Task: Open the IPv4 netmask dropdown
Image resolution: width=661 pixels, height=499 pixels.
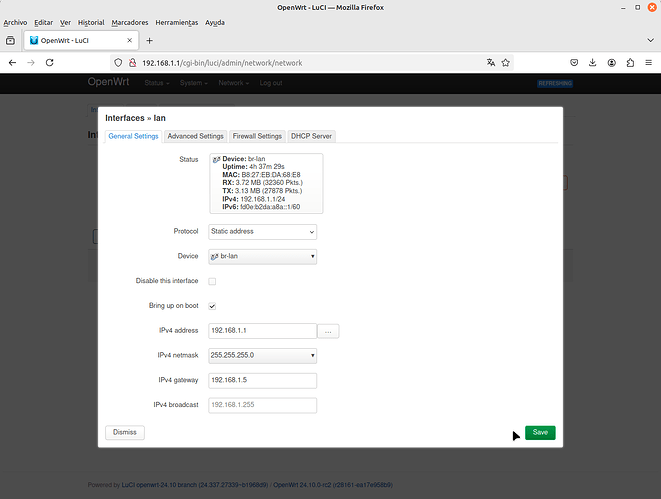Action: click(x=262, y=355)
